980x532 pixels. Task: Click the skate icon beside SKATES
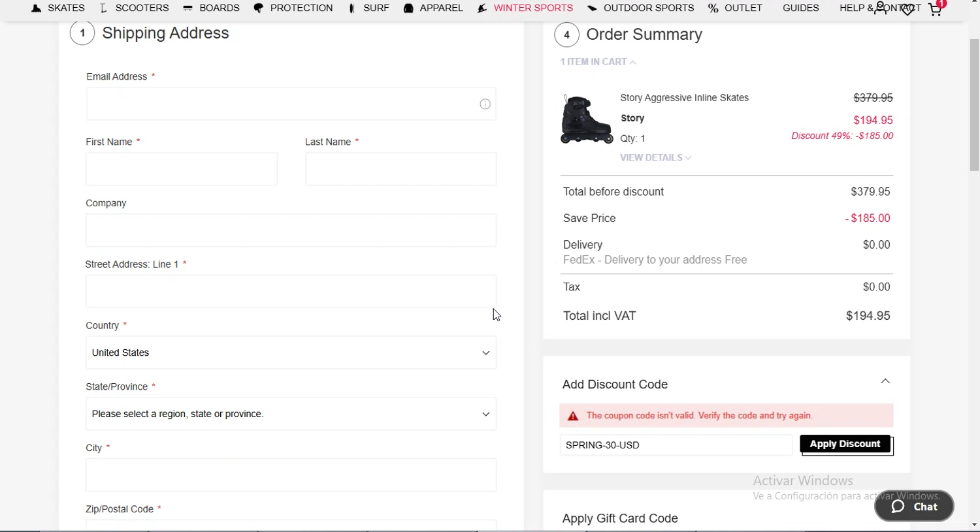coord(37,8)
